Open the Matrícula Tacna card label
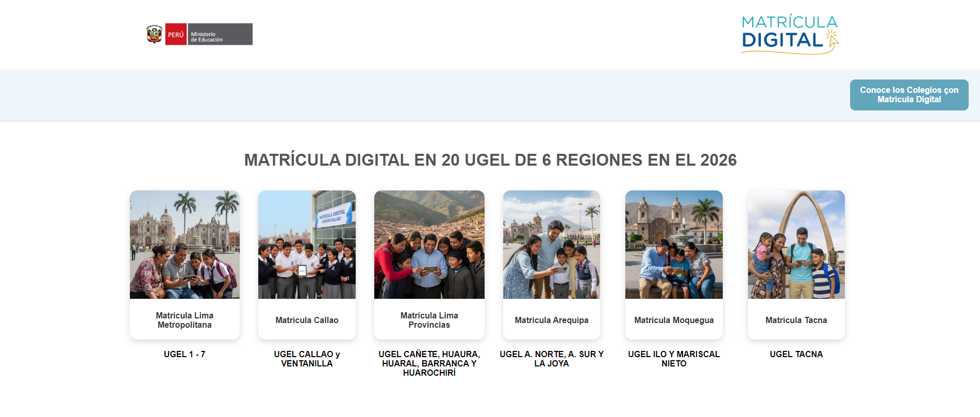The height and width of the screenshot is (417, 980). coord(796,320)
